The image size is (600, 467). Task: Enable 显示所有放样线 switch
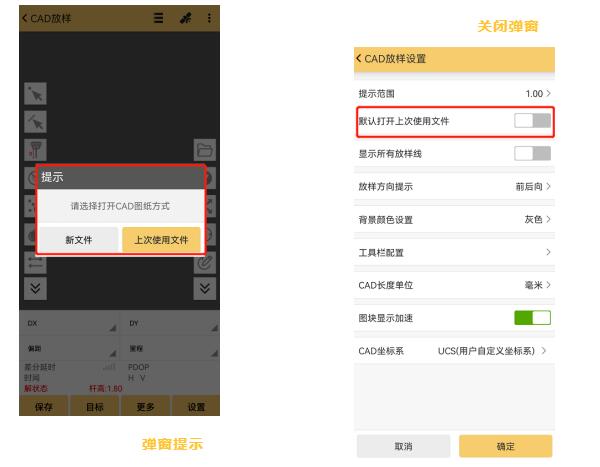coord(532,153)
